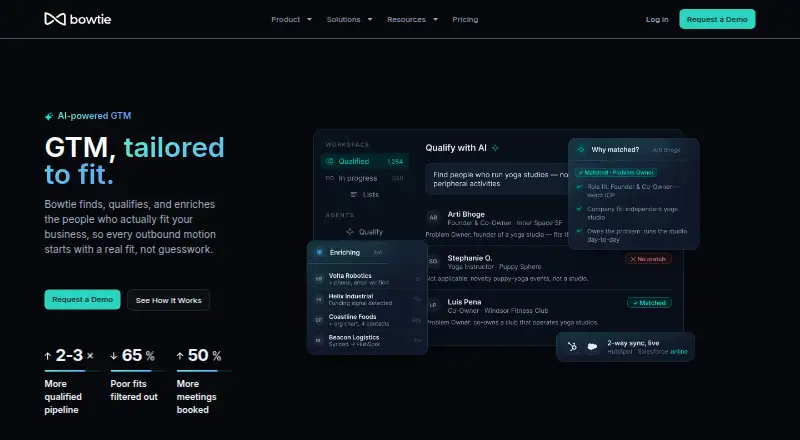Click the down arrow beside 65%
Viewport: 800px width, 440px height.
114,356
